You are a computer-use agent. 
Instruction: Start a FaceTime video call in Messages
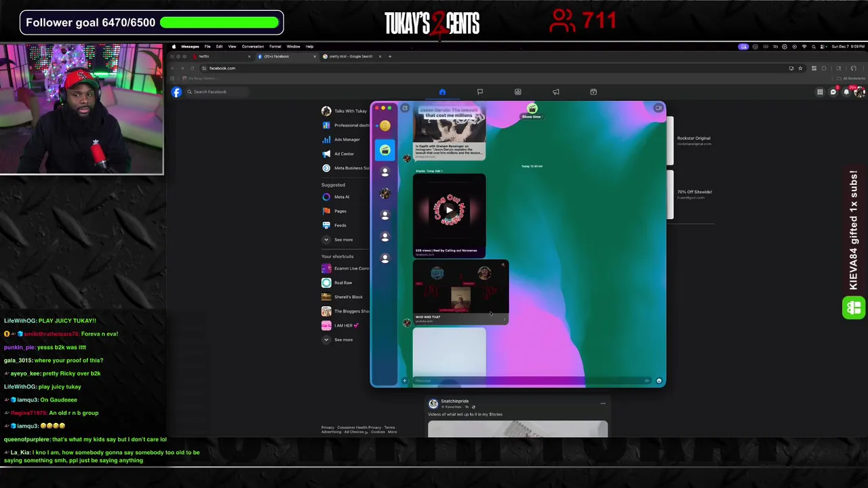pos(658,108)
